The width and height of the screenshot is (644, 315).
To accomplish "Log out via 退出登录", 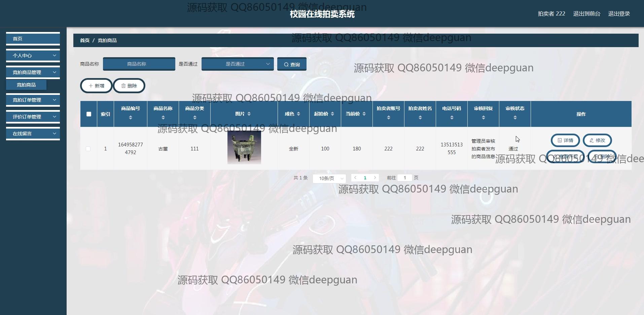I will point(619,14).
